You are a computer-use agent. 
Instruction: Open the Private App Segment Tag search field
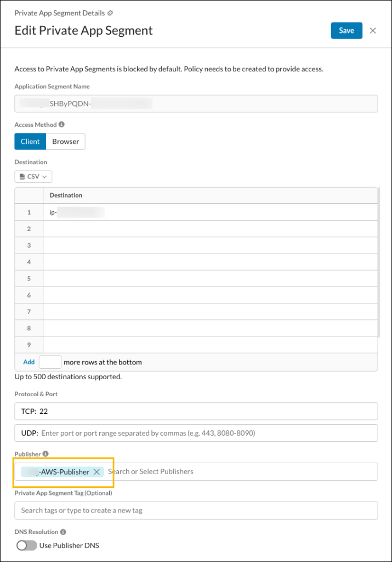[x=196, y=510]
